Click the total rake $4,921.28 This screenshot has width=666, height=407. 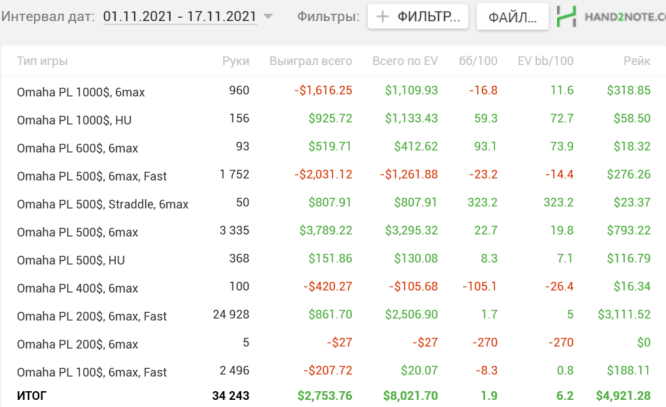click(x=623, y=396)
